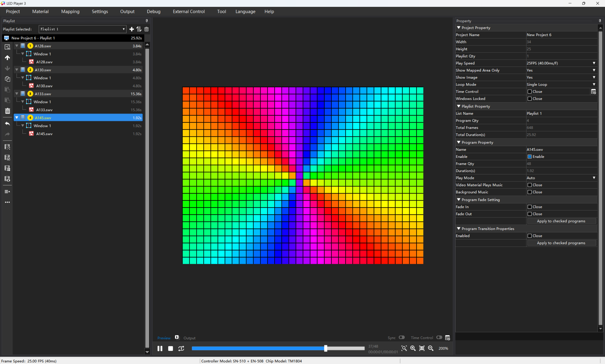Screen dimensions: 605x364
Task: Click the program enable ON checkbox icon in sidebar
Action: (x=7, y=47)
